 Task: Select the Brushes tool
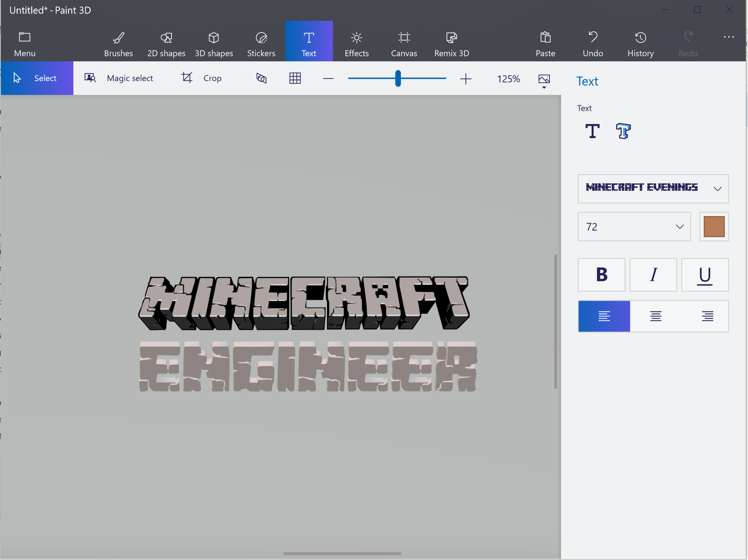pos(118,44)
